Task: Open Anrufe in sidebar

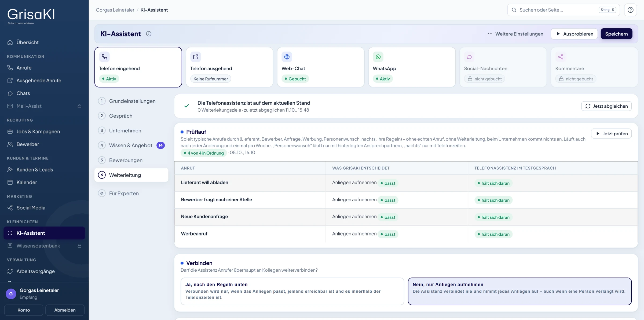Action: pos(44,68)
